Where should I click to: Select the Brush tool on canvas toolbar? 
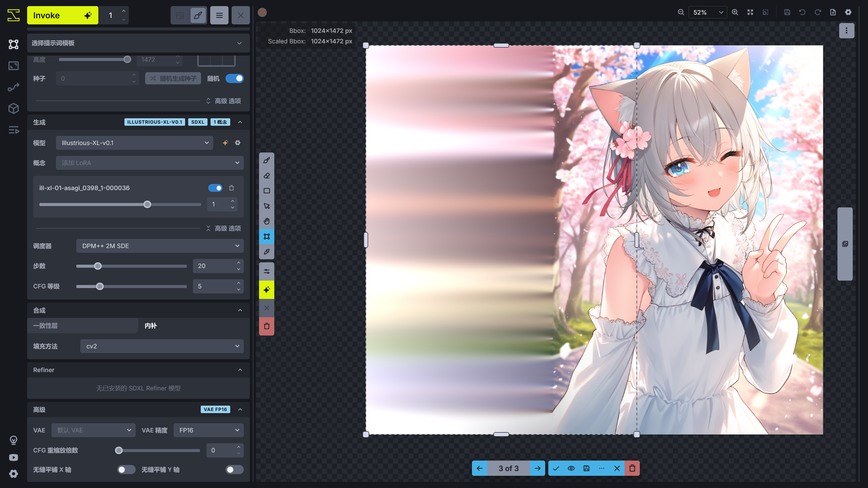click(267, 160)
